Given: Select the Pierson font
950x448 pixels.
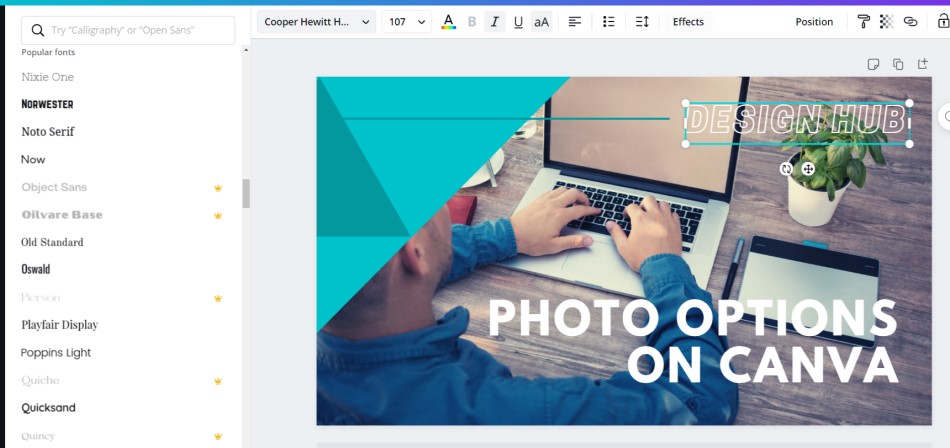Looking at the screenshot, I should tap(41, 298).
